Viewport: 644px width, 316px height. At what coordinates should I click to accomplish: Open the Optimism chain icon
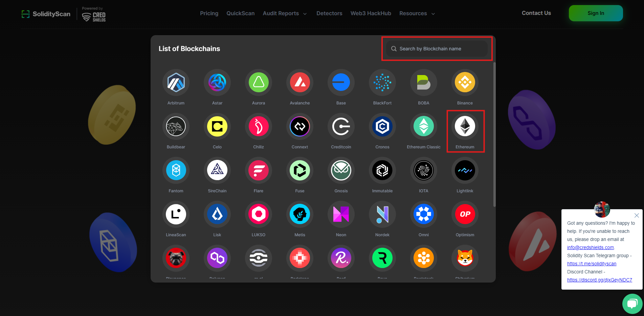click(x=465, y=214)
